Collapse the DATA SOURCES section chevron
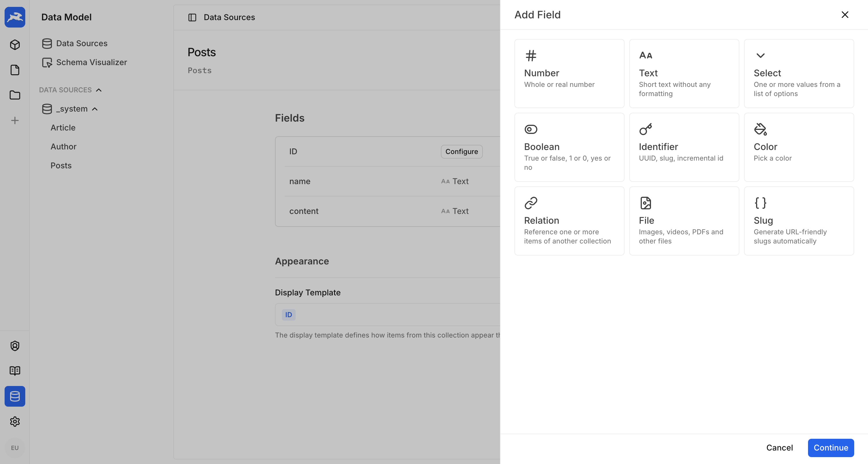The height and width of the screenshot is (464, 868). click(99, 89)
